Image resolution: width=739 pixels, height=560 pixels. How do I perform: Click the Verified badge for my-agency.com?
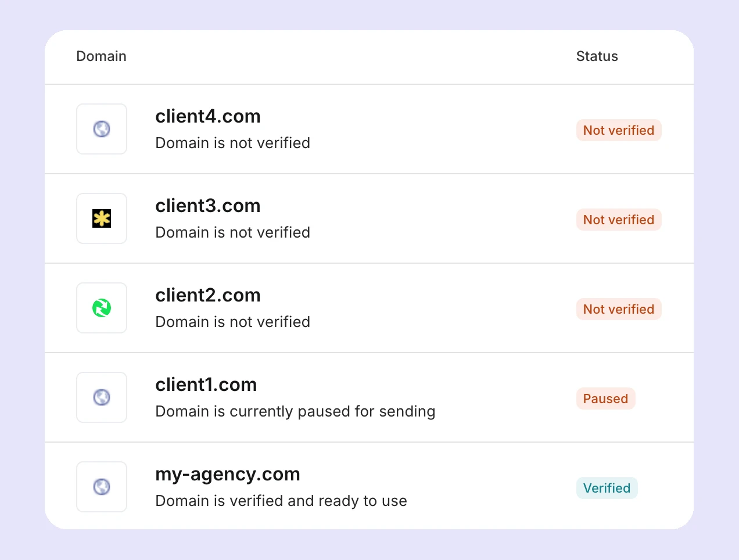coord(607,488)
